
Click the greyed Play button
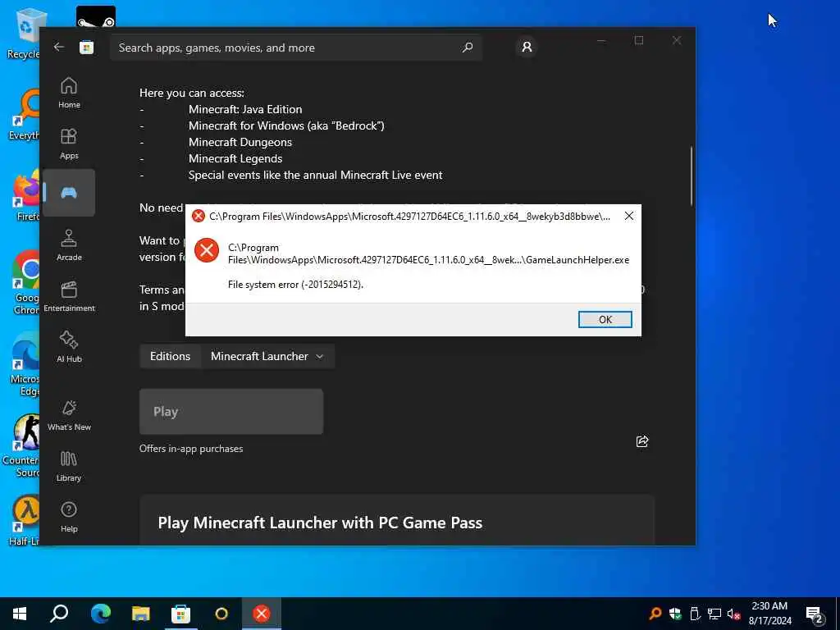pyautogui.click(x=231, y=412)
